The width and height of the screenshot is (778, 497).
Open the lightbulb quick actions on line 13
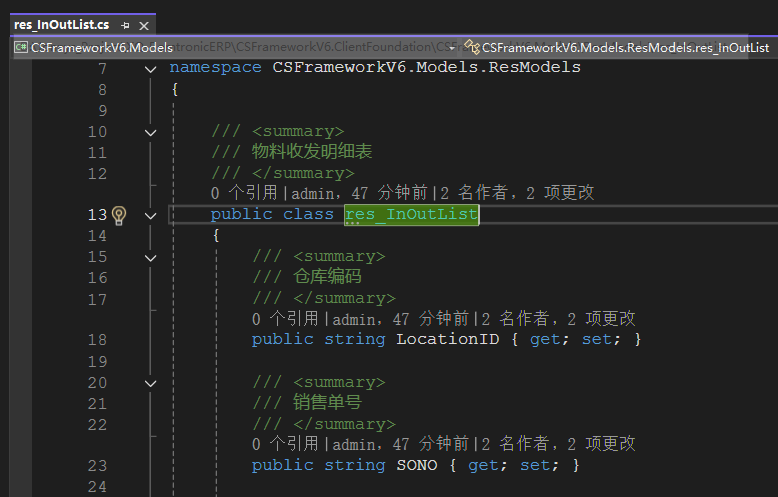click(x=119, y=215)
